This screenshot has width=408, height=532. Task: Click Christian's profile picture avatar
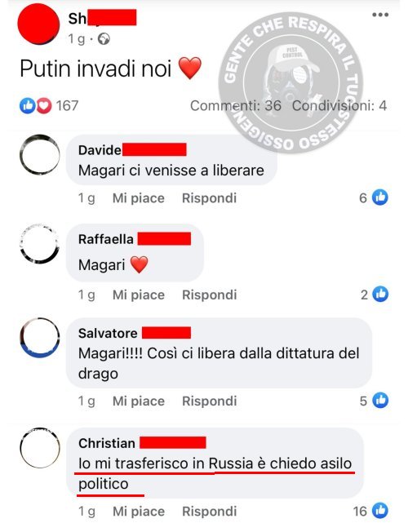[40, 448]
